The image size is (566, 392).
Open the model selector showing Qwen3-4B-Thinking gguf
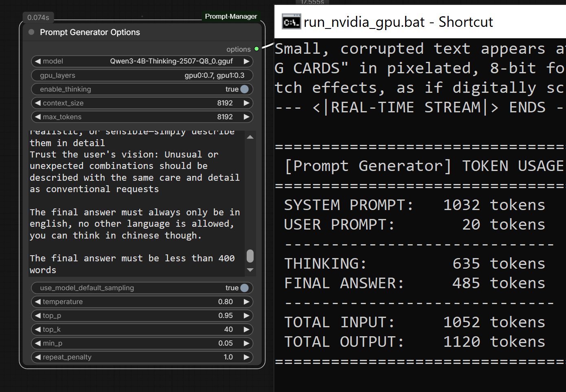point(142,61)
